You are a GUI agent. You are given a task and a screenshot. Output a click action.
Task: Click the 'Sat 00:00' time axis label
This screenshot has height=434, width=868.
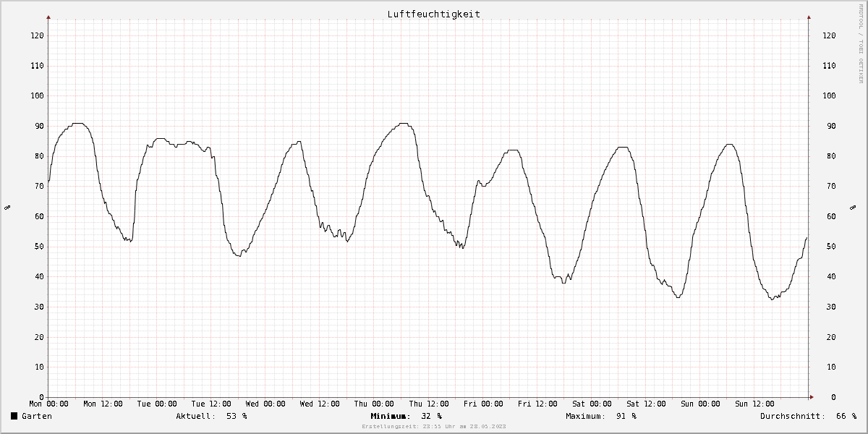(592, 404)
